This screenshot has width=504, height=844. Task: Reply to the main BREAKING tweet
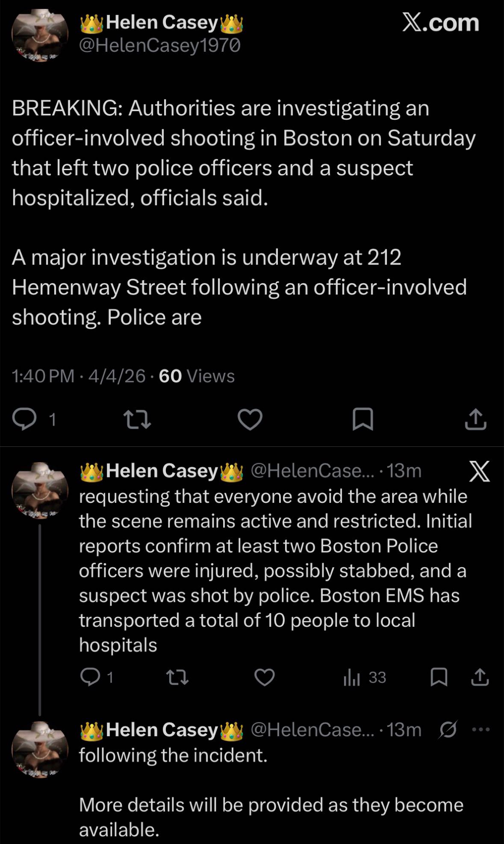click(x=24, y=419)
